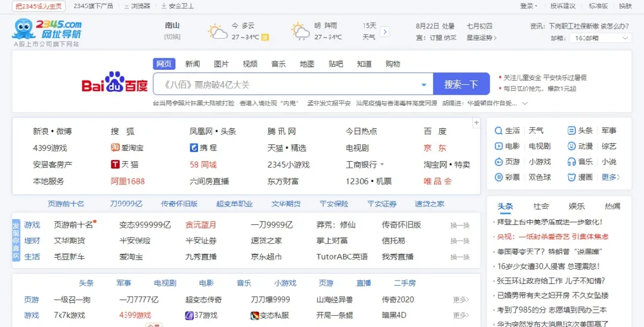This screenshot has width=644, height=327.
Task: Click the 生活 search icon
Action: coord(499,131)
